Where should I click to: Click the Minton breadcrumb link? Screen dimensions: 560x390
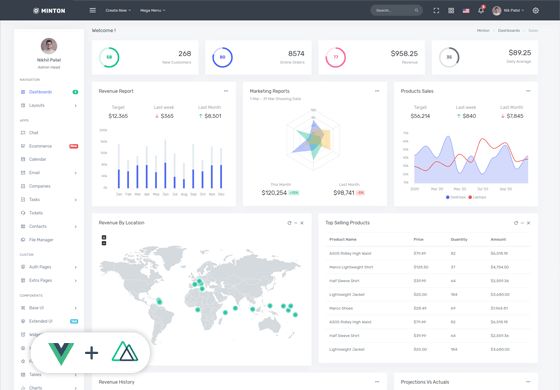click(483, 30)
